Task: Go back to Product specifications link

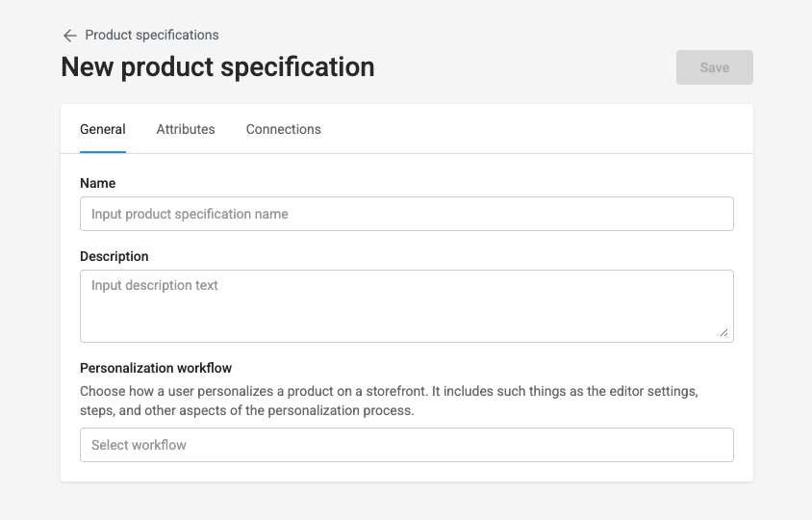Action: (151, 36)
